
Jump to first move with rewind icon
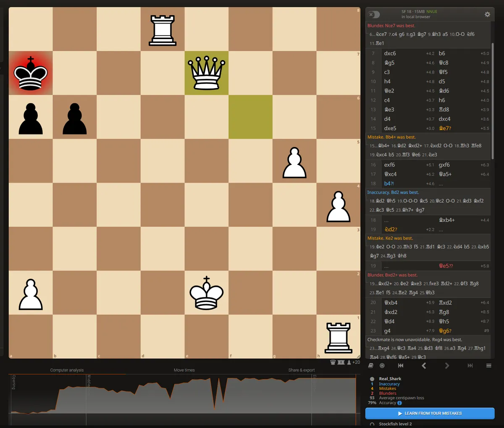pyautogui.click(x=400, y=365)
